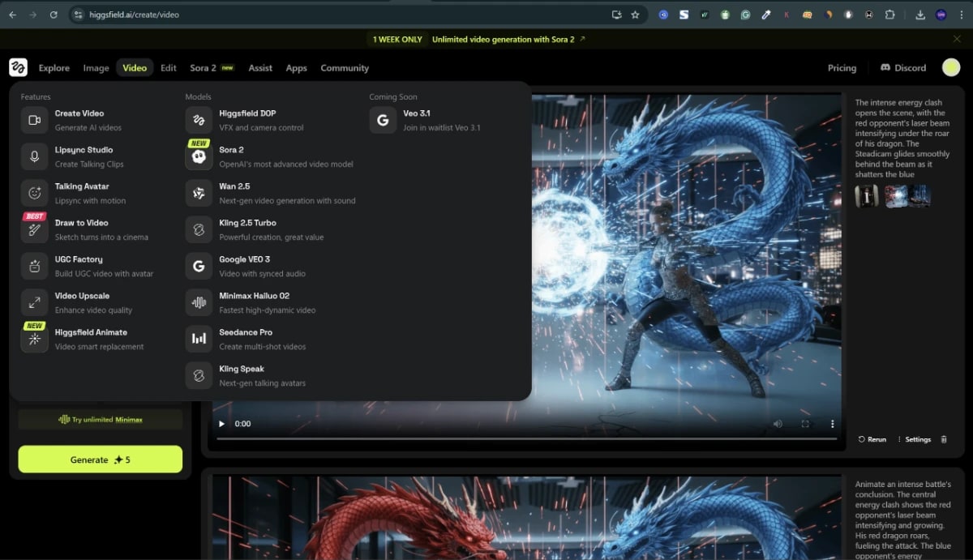973x560 pixels.
Task: Open Lipsync Studio microphone icon
Action: pos(35,156)
